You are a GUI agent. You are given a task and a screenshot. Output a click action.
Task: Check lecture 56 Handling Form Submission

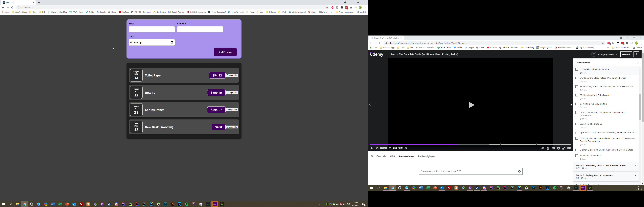click(577, 95)
